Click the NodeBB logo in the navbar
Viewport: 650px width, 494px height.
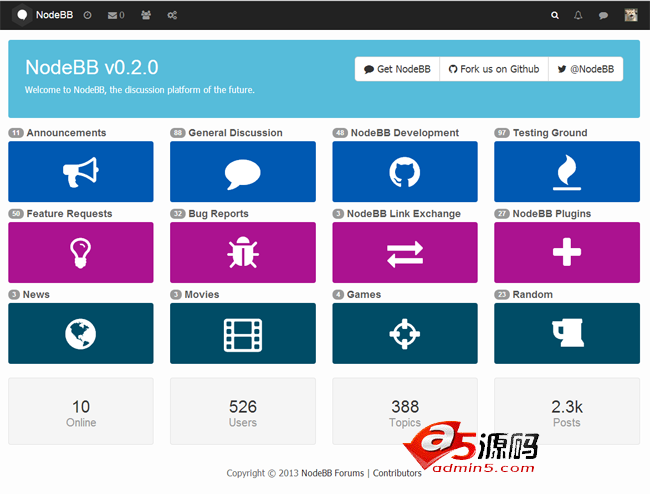pyautogui.click(x=22, y=15)
